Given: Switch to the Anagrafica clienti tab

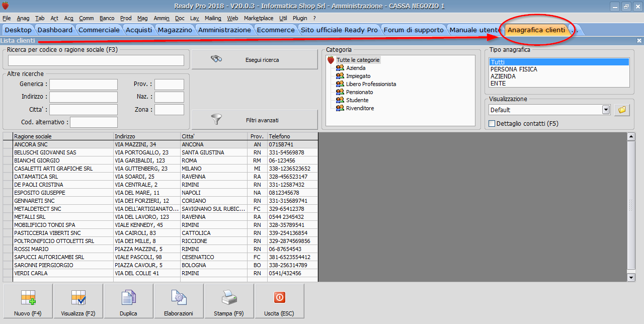Looking at the screenshot, I should (x=536, y=30).
